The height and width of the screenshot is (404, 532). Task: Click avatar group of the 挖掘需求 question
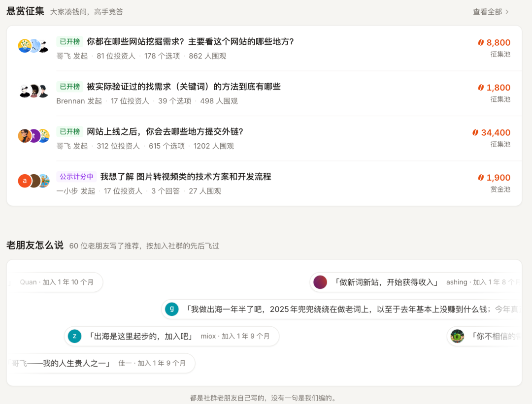coord(33,46)
